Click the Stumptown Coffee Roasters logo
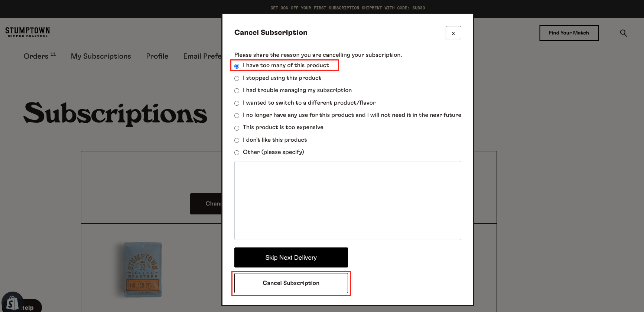The image size is (644, 312). (x=27, y=32)
